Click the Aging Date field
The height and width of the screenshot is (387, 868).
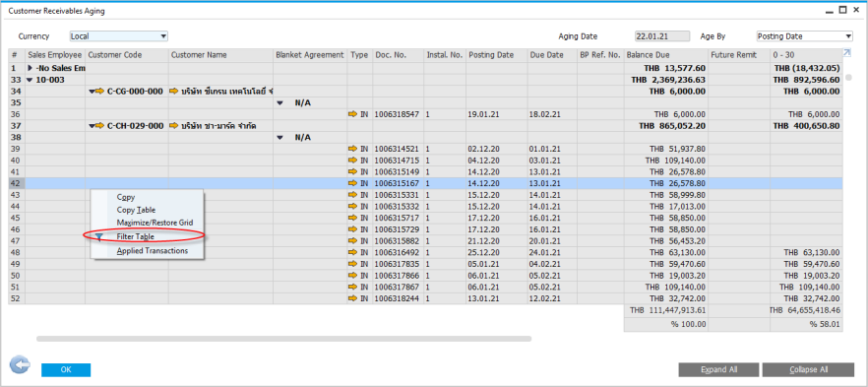(662, 36)
